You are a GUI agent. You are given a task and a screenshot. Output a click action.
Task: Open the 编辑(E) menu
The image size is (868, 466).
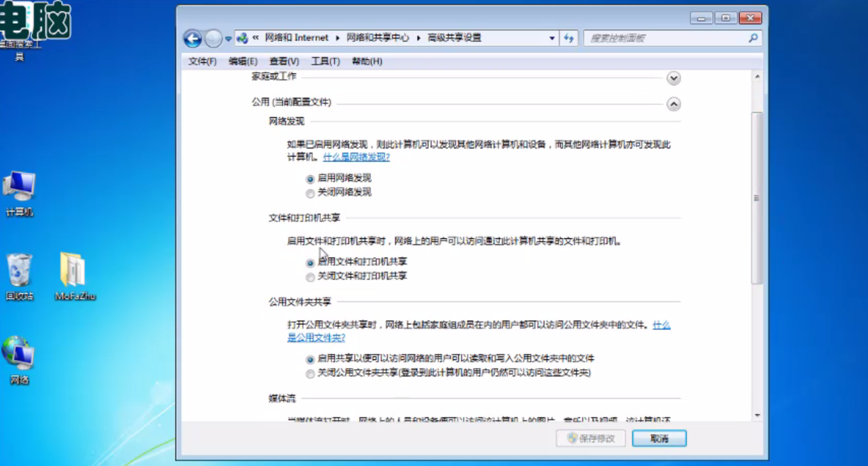(243, 61)
